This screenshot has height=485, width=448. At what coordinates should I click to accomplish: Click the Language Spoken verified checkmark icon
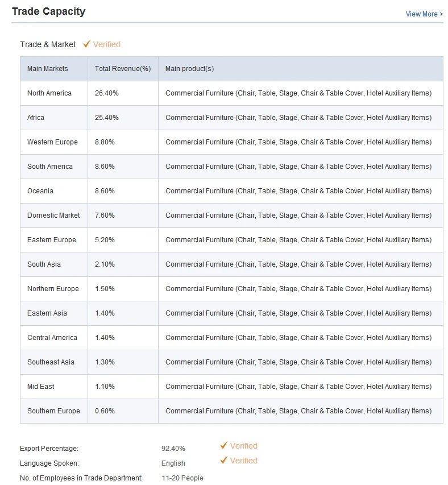tap(224, 460)
